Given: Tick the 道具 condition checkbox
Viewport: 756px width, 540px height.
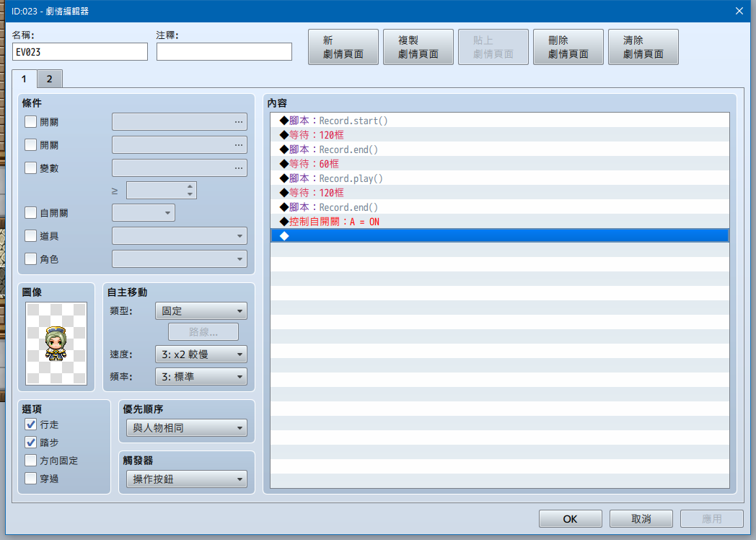Looking at the screenshot, I should tap(30, 236).
